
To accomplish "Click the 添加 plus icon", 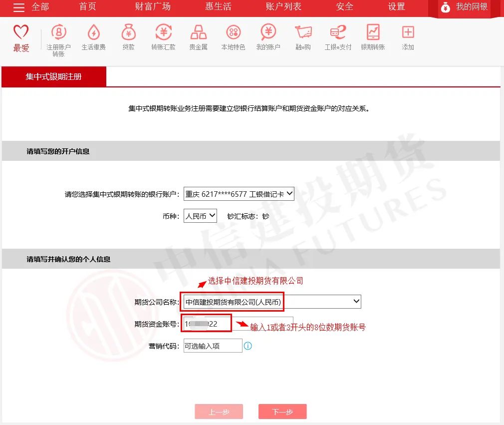I will pos(408,32).
